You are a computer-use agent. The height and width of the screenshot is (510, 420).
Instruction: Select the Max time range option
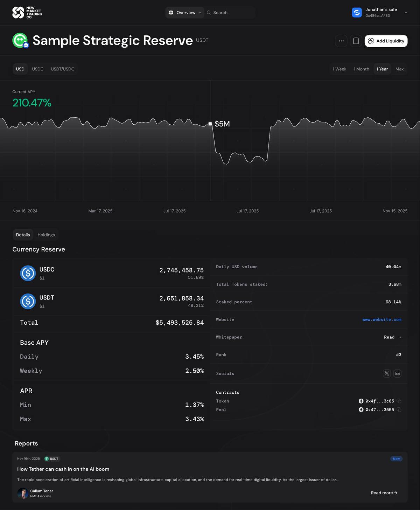point(399,69)
